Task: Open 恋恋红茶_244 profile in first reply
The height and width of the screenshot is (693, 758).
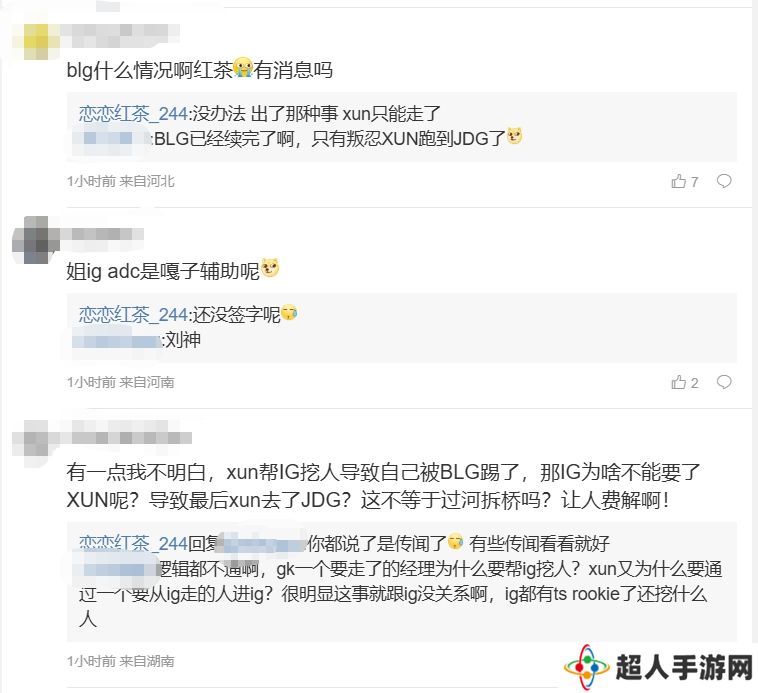Action: [x=133, y=114]
